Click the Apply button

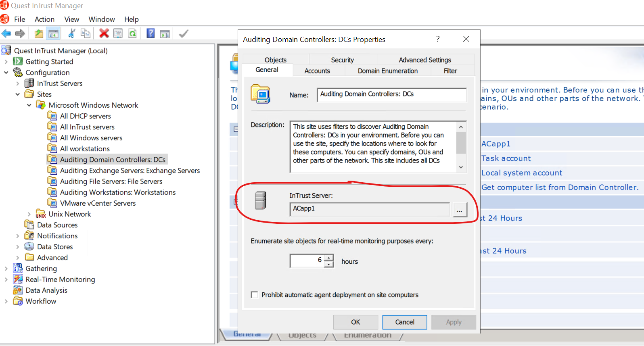tap(454, 322)
